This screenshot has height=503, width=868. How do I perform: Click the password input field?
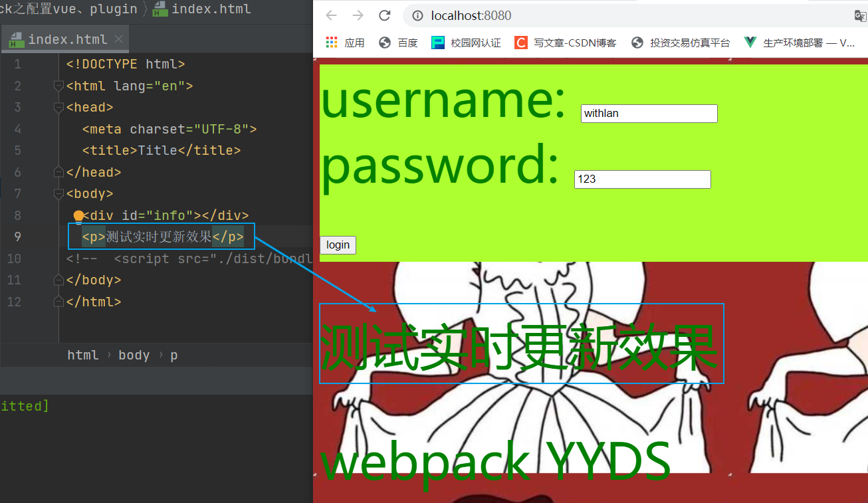click(643, 179)
